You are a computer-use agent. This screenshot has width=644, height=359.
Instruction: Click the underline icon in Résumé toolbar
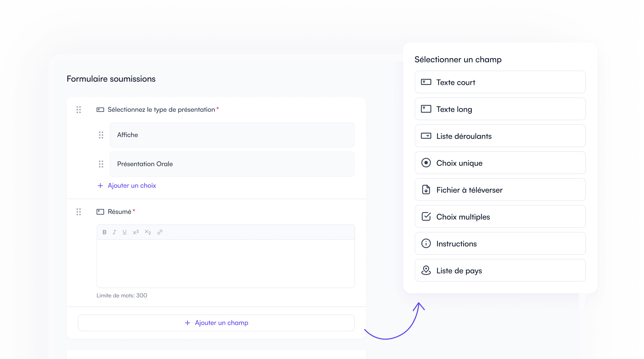point(125,232)
